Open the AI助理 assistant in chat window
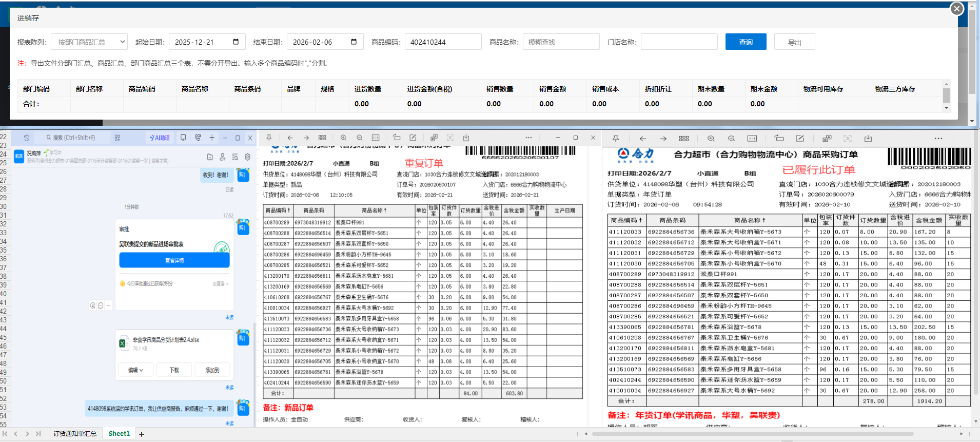Image resolution: width=980 pixels, height=442 pixels. pyautogui.click(x=160, y=138)
